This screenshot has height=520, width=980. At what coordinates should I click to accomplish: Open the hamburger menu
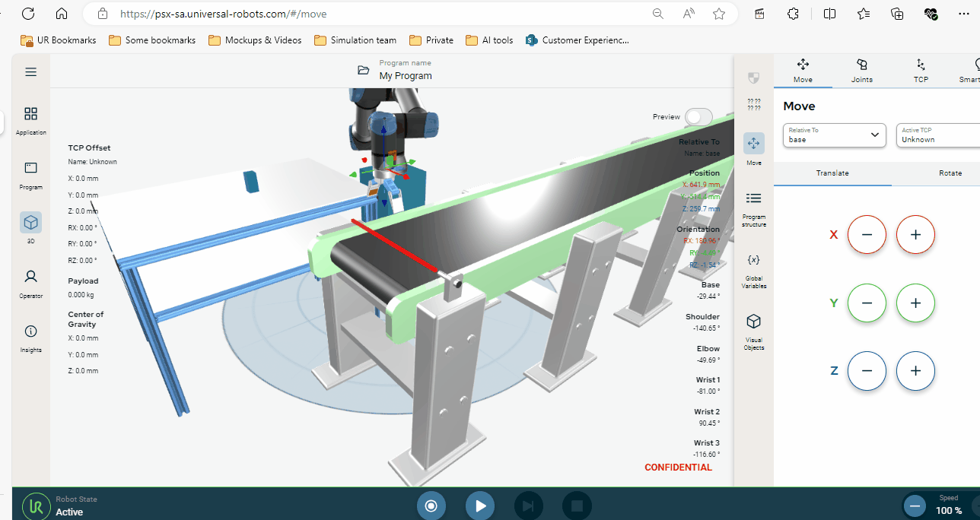click(30, 72)
